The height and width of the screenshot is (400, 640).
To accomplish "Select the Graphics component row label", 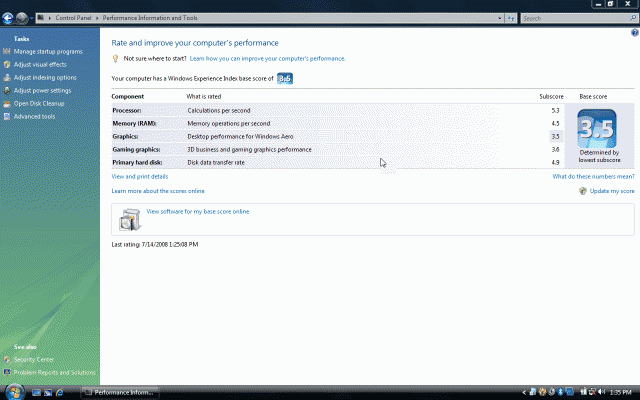I will (x=125, y=137).
